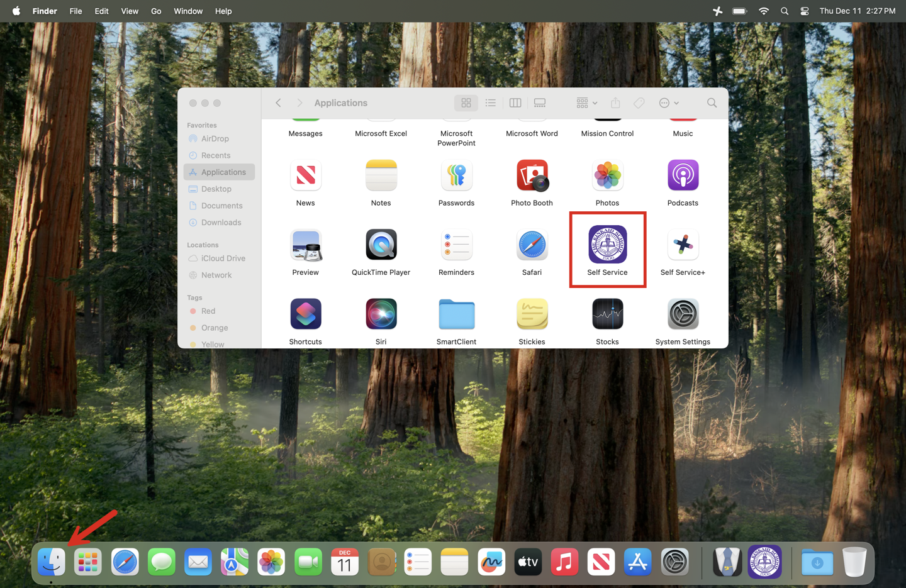Open the Help menu
Viewport: 906px width, 588px height.
[223, 11]
